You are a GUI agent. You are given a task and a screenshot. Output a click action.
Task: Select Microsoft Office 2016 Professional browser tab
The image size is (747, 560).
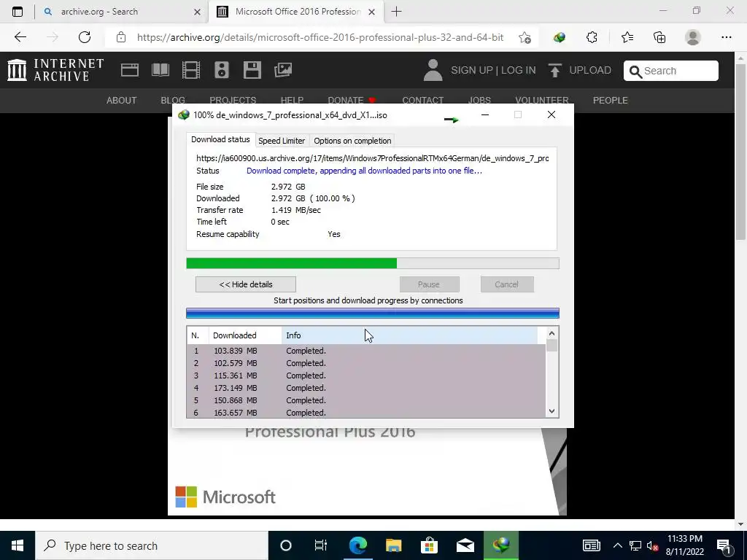295,12
